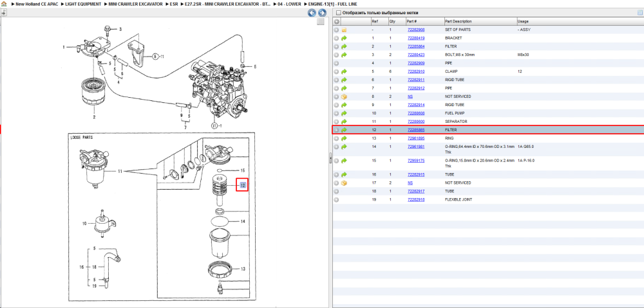Select callout 12 in the diagram
The image size is (644, 308).
click(243, 185)
